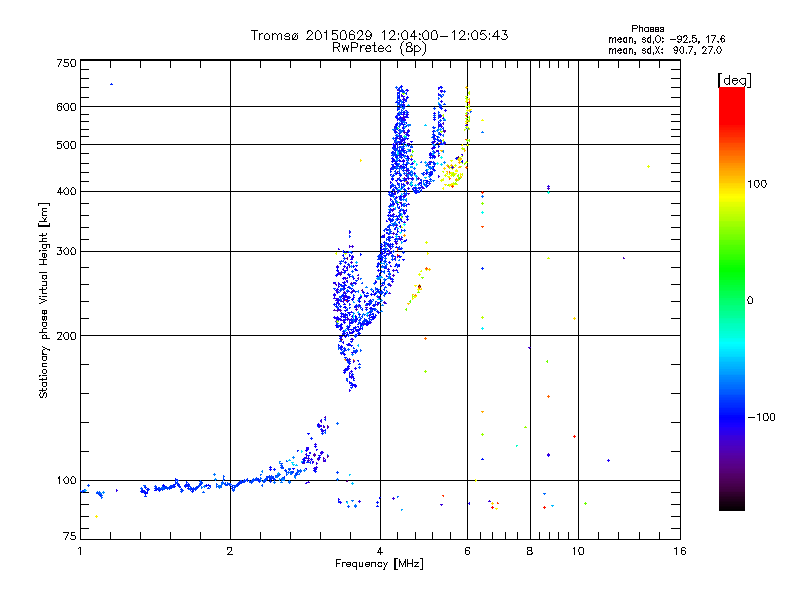Click the x-axis tick label "16"
Image resolution: width=800 pixels, height=600 pixels.
(680, 552)
